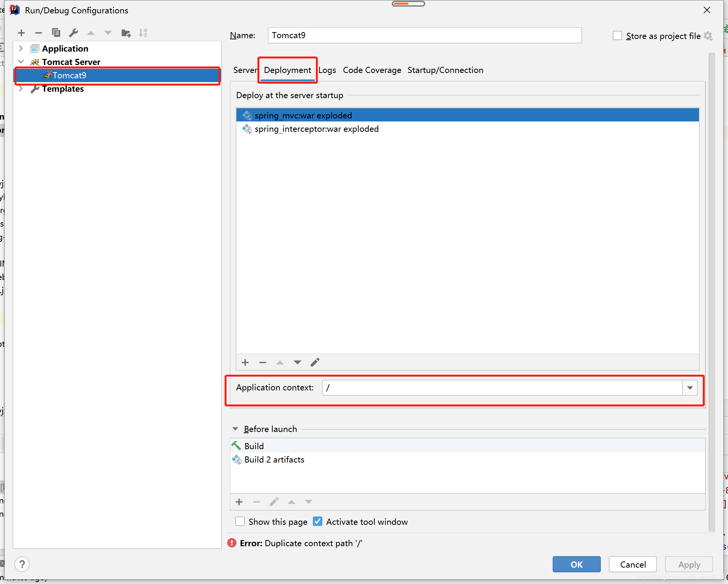Confirm with the OK button

point(576,564)
